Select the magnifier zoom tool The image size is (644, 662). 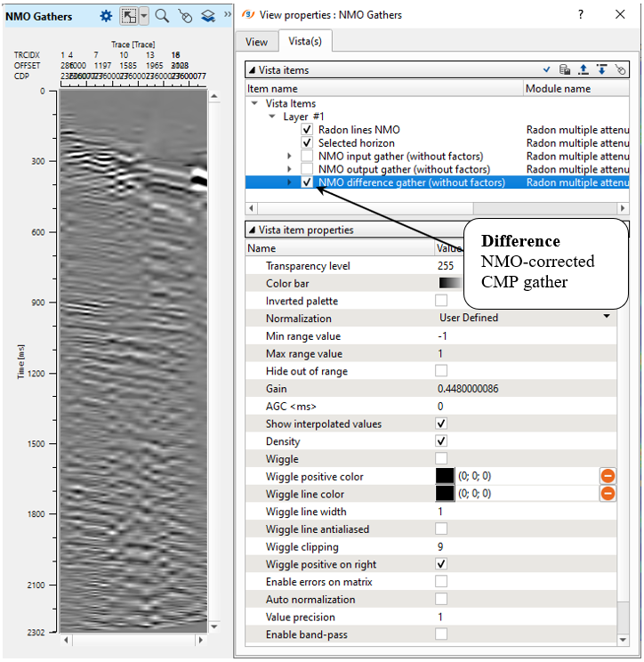point(162,15)
